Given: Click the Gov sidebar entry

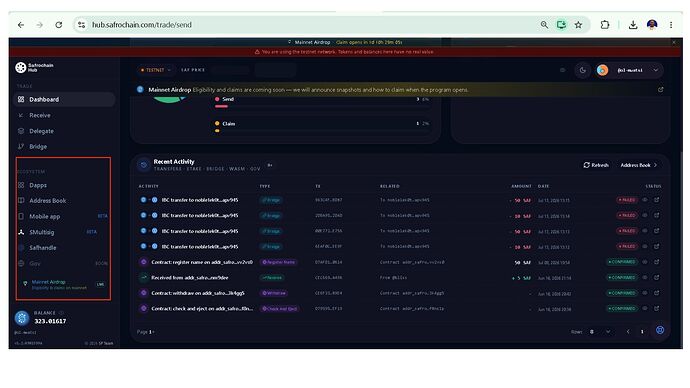Looking at the screenshot, I should (x=35, y=264).
